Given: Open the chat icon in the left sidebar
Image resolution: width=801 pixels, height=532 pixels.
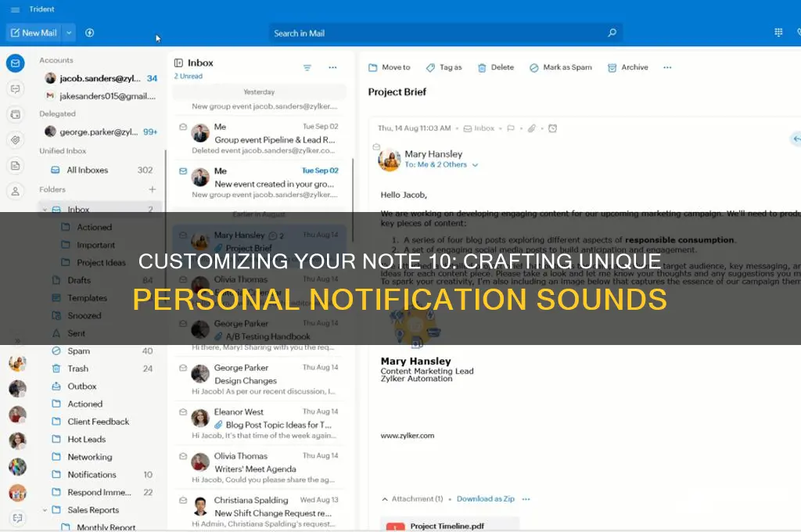Looking at the screenshot, I should pos(16,89).
